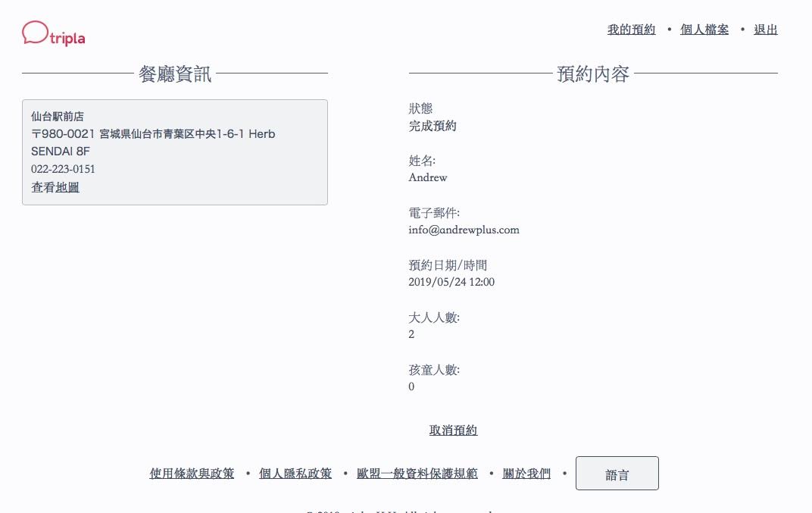Click the tripla speech-bubble logo
The image size is (812, 513).
[x=53, y=33]
